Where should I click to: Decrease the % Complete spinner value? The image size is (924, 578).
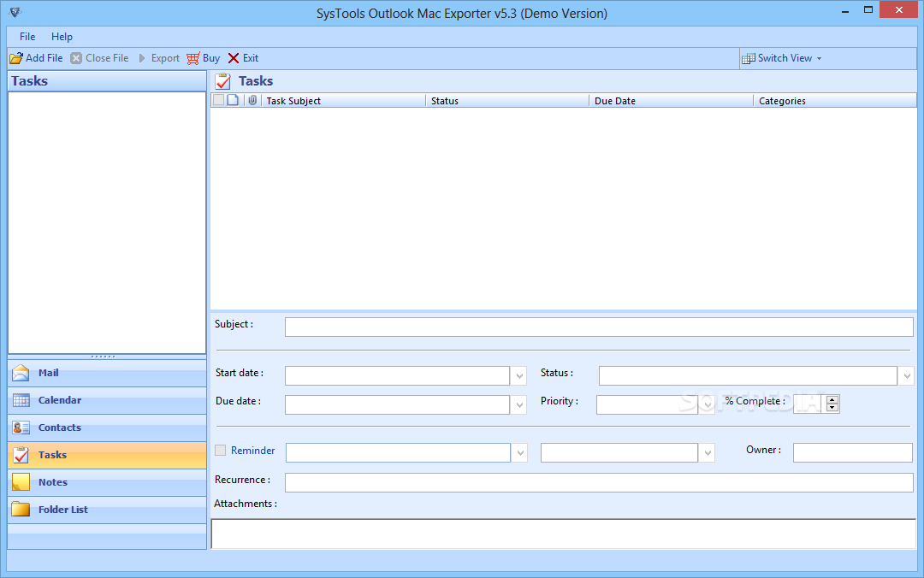click(x=832, y=408)
